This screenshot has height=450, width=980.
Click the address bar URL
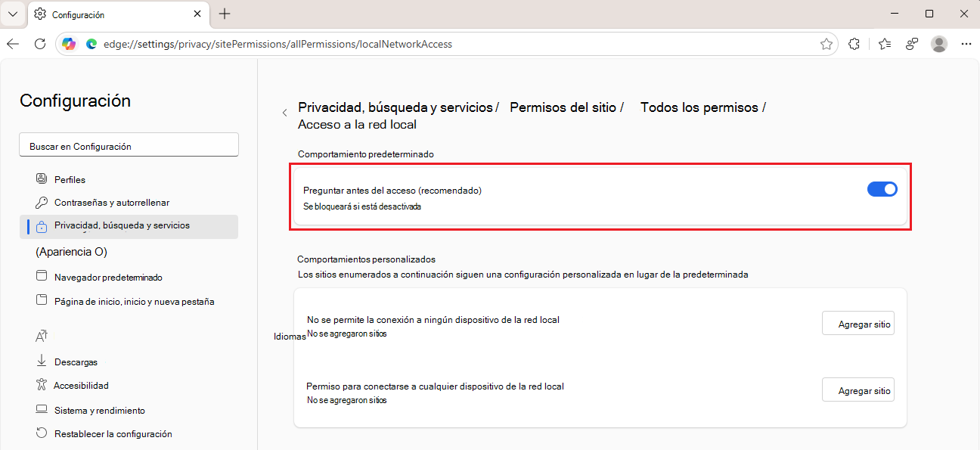click(x=278, y=44)
